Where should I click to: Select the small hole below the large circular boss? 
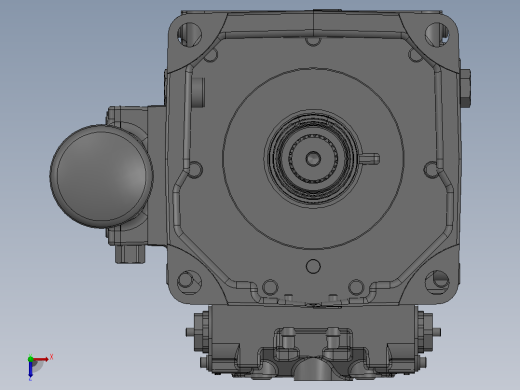click(313, 266)
